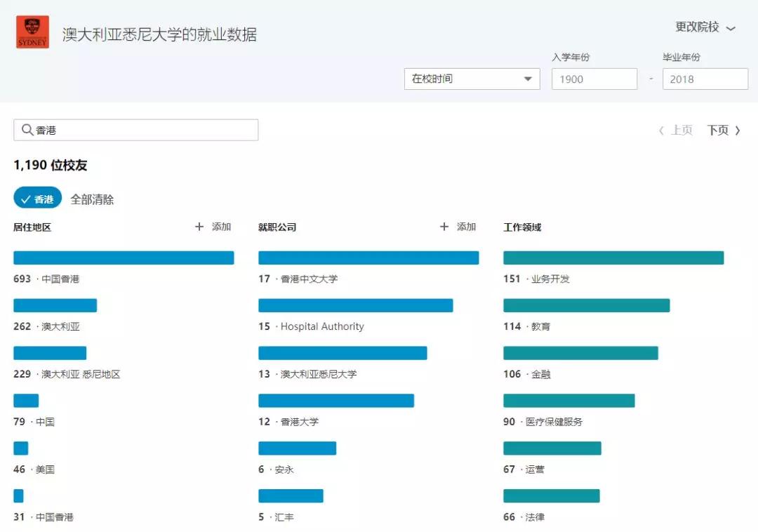Viewport: 758px width, 532px height.
Task: Select the 中国香港 693 bar
Action: coord(124,258)
